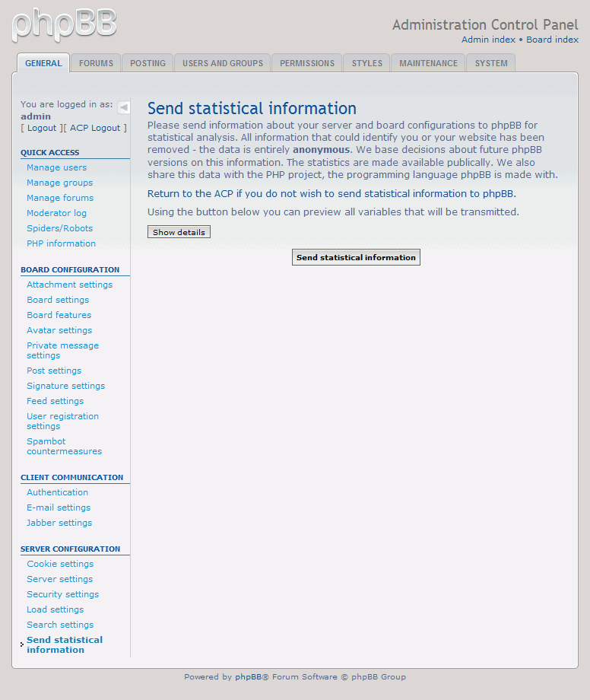
Task: Click the admin username text
Action: click(36, 116)
